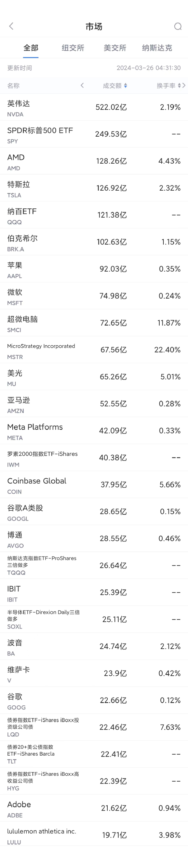Open the Coinbase Global COIN row
Screen dimensions: 188x868
[94, 485]
